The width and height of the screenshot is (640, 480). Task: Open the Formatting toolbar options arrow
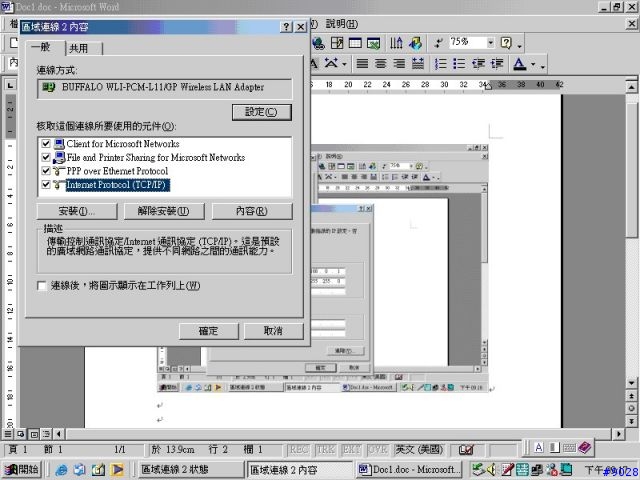coord(543,66)
